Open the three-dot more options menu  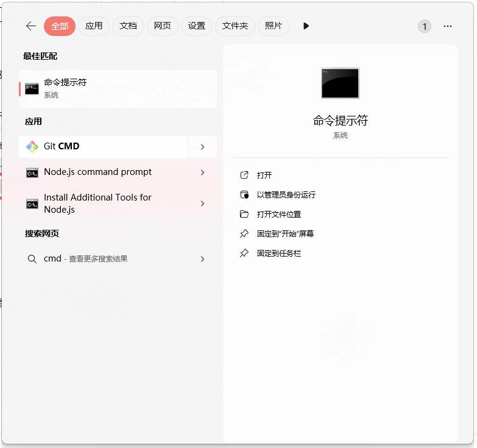[x=448, y=26]
